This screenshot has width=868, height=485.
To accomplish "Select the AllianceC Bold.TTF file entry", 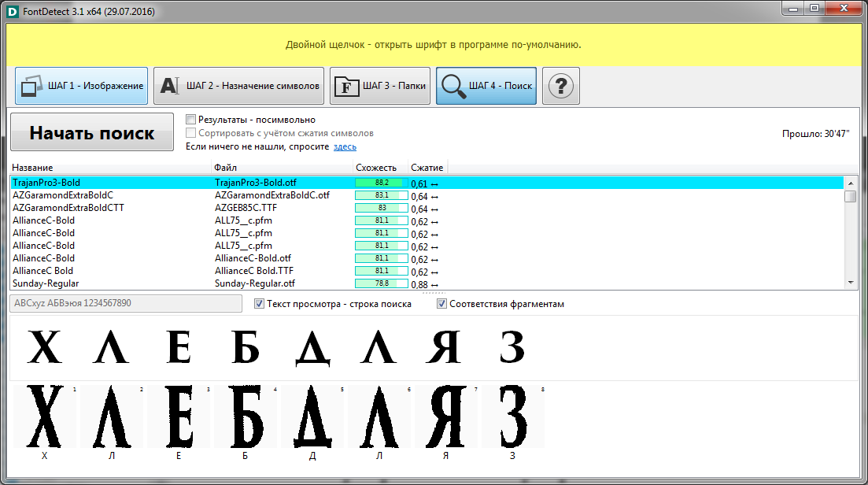I will click(x=254, y=271).
